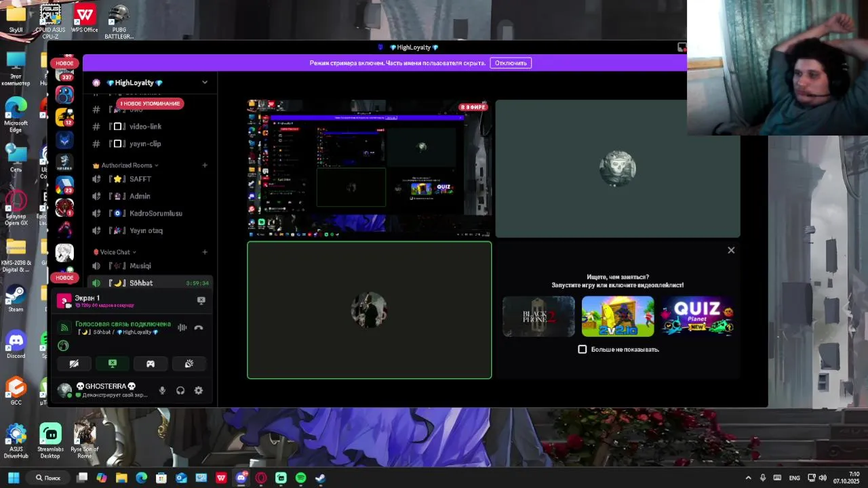Jump to 1 НОВОЕ УПОМИНАНИЕ mention

(x=150, y=104)
